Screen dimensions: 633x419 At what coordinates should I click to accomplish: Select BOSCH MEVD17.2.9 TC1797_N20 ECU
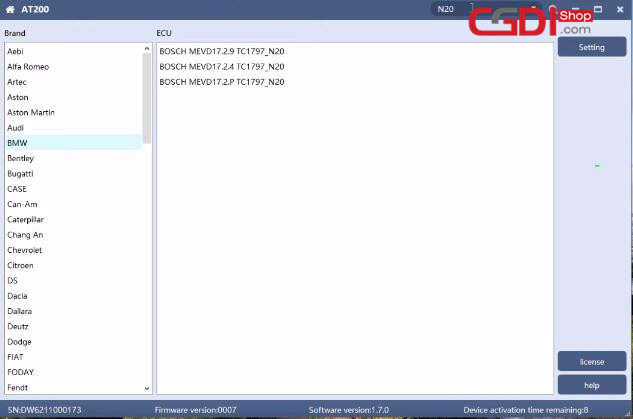point(222,51)
